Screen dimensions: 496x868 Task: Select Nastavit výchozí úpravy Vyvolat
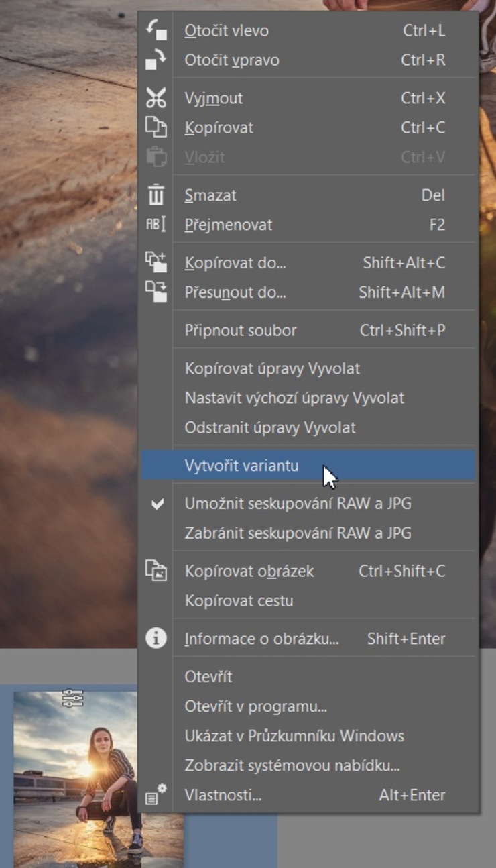point(308,398)
